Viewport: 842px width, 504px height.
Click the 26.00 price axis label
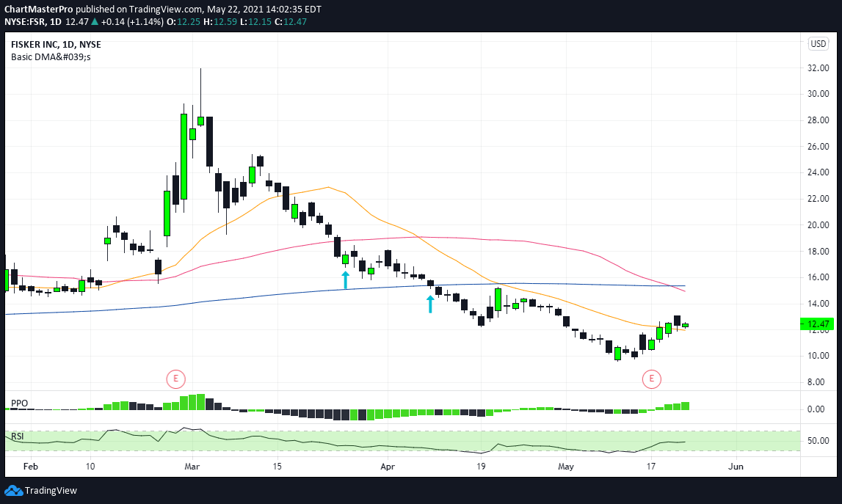coord(819,147)
